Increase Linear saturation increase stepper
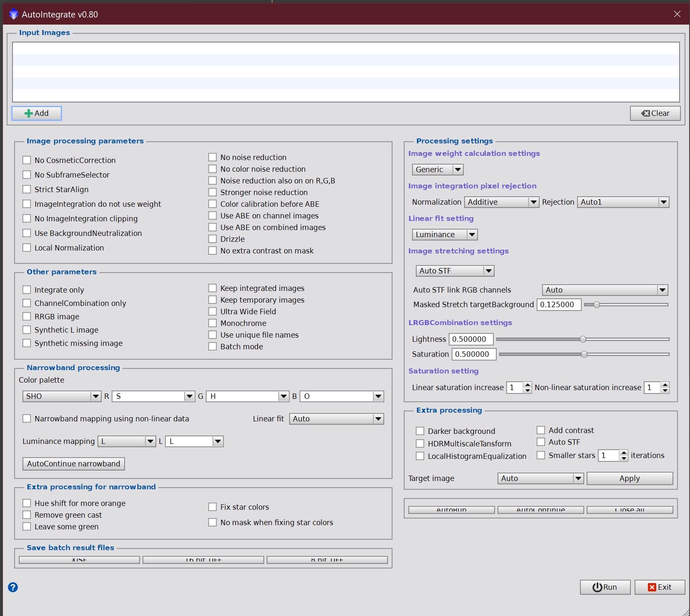The width and height of the screenshot is (690, 616). click(527, 385)
